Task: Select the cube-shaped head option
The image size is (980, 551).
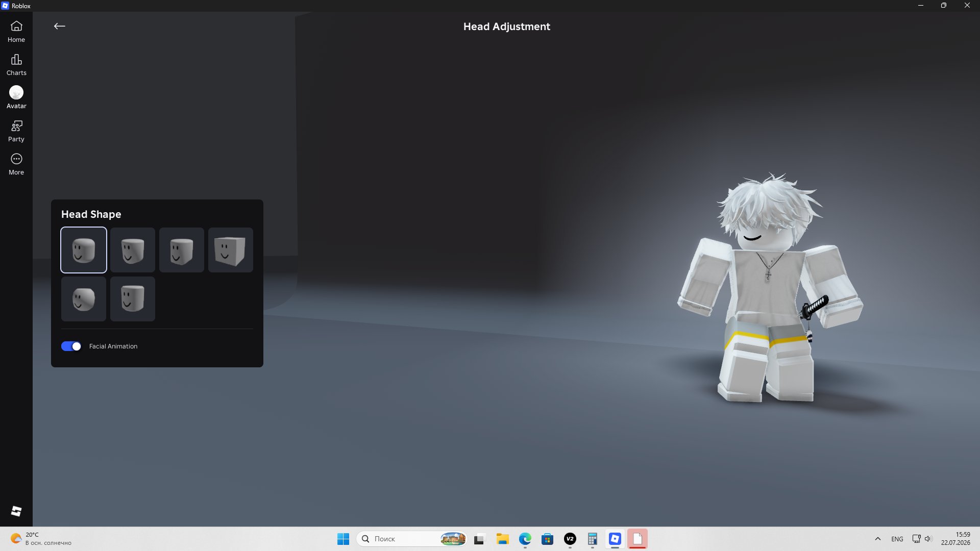Action: coord(231,250)
